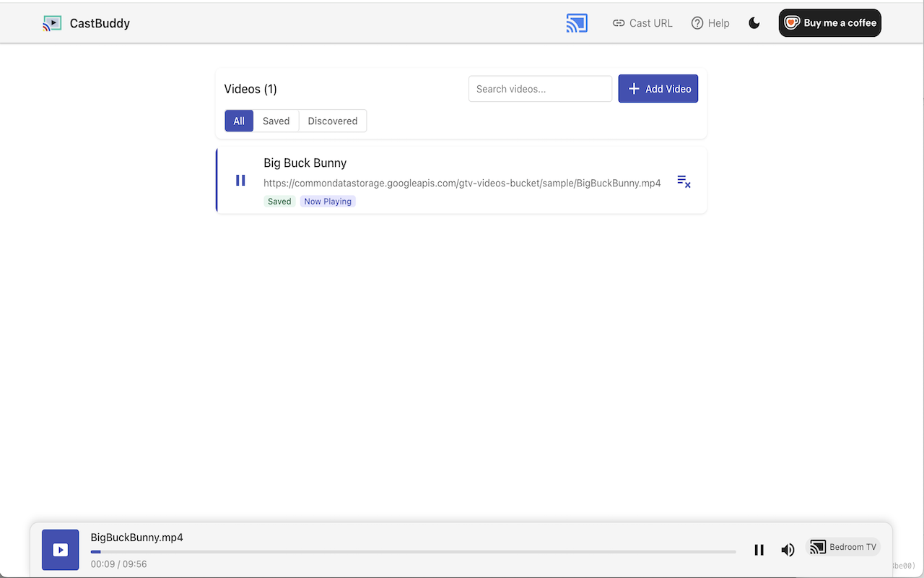Pause playback in the bottom player bar
Viewport: 924px width, 578px height.
[x=759, y=550]
